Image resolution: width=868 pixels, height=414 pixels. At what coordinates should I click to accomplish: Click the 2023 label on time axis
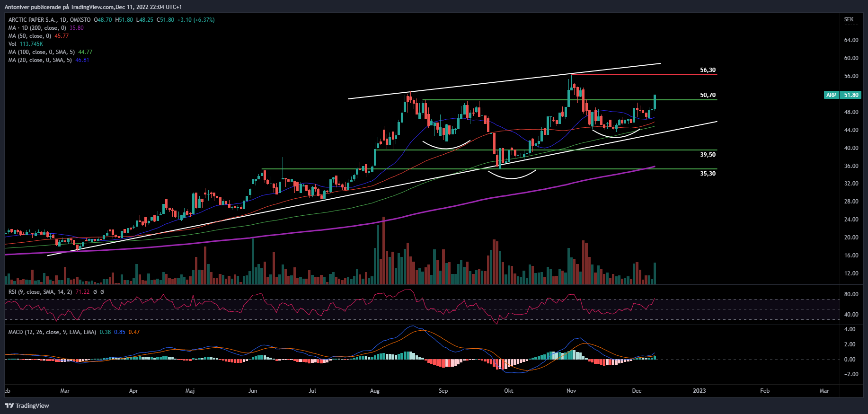[x=699, y=391]
